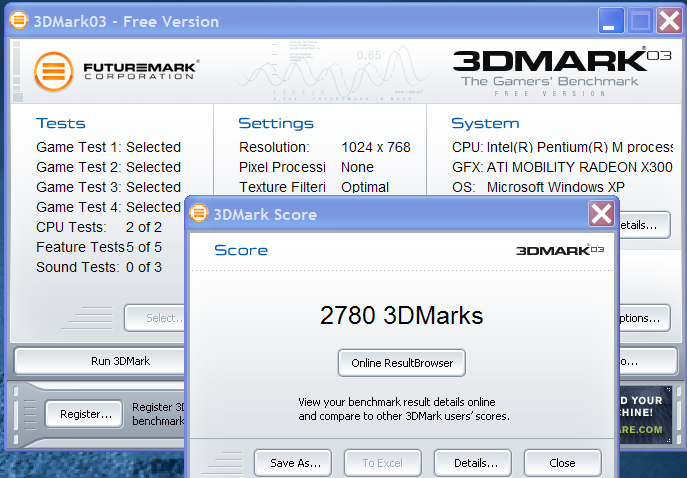
Task: Open score Details... in Score dialog
Action: pos(473,463)
